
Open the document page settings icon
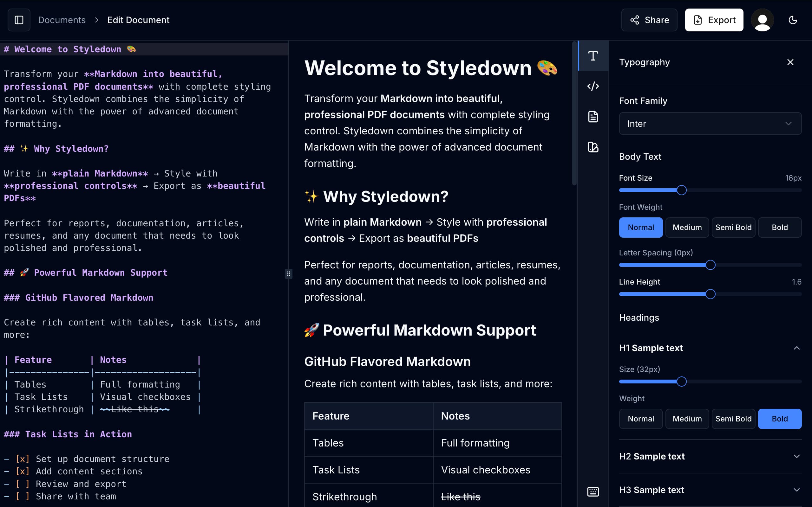pyautogui.click(x=593, y=117)
